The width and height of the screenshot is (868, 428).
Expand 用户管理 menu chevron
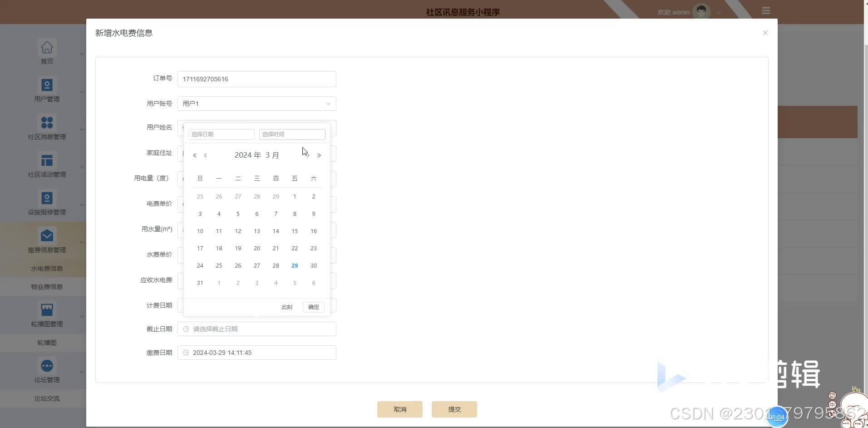[x=82, y=91]
